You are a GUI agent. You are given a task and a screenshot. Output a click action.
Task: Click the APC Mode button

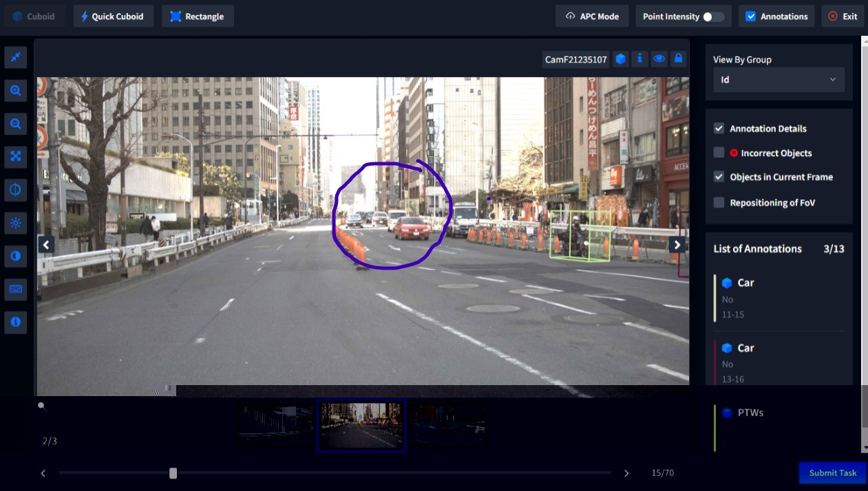coord(592,17)
